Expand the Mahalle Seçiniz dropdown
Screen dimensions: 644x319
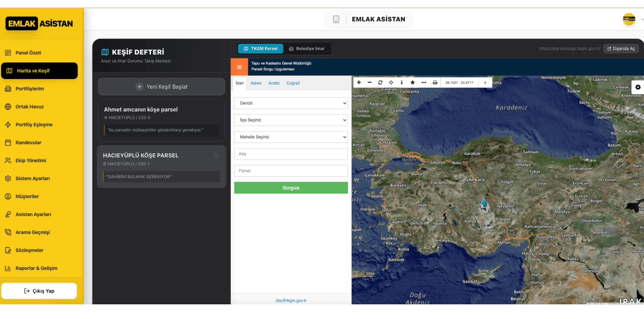pos(291,137)
